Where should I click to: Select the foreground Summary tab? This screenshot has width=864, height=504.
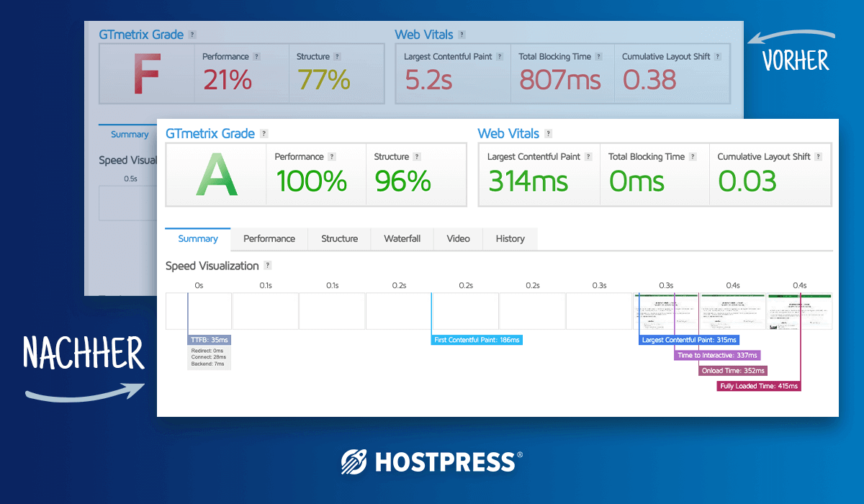198,239
